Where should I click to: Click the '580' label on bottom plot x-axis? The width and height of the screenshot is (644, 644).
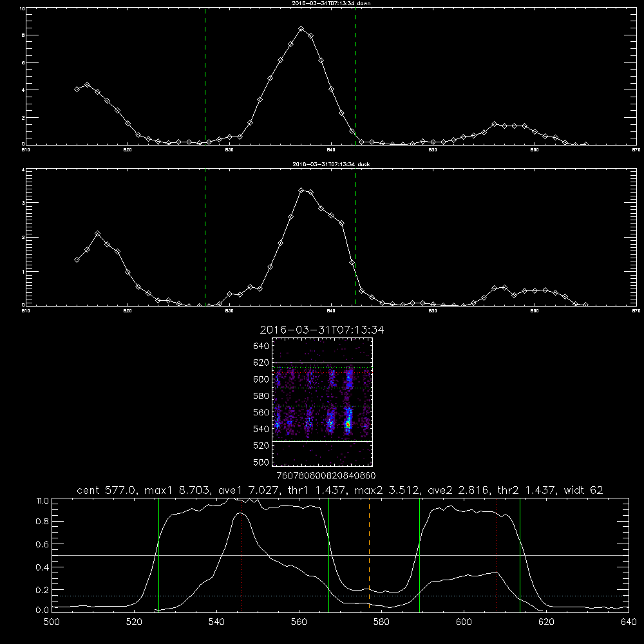[381, 621]
